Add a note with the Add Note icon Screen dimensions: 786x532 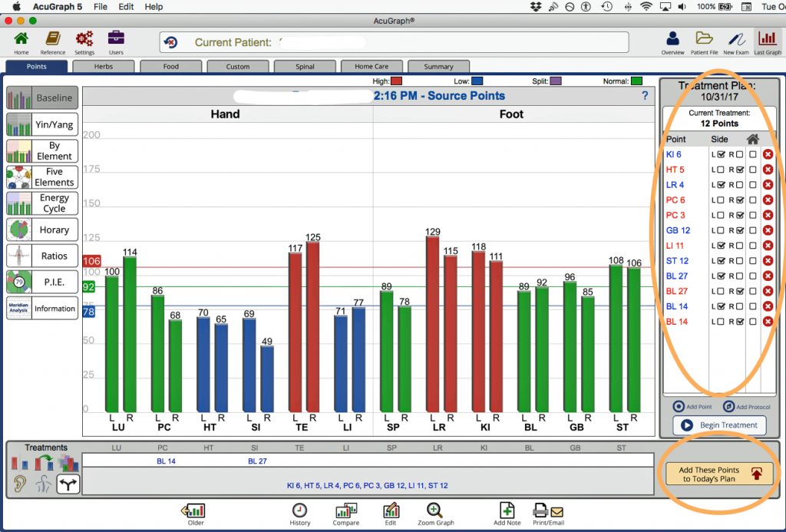point(507,514)
